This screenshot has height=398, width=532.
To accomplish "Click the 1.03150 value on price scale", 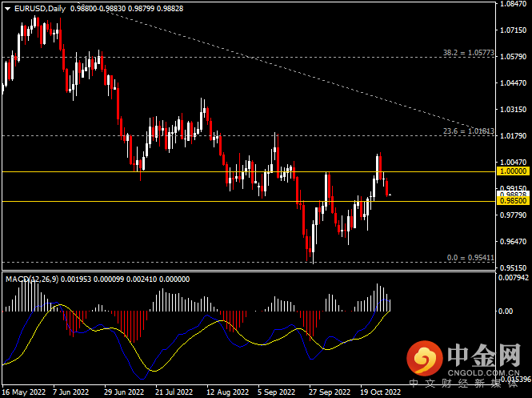I will pyautogui.click(x=514, y=110).
